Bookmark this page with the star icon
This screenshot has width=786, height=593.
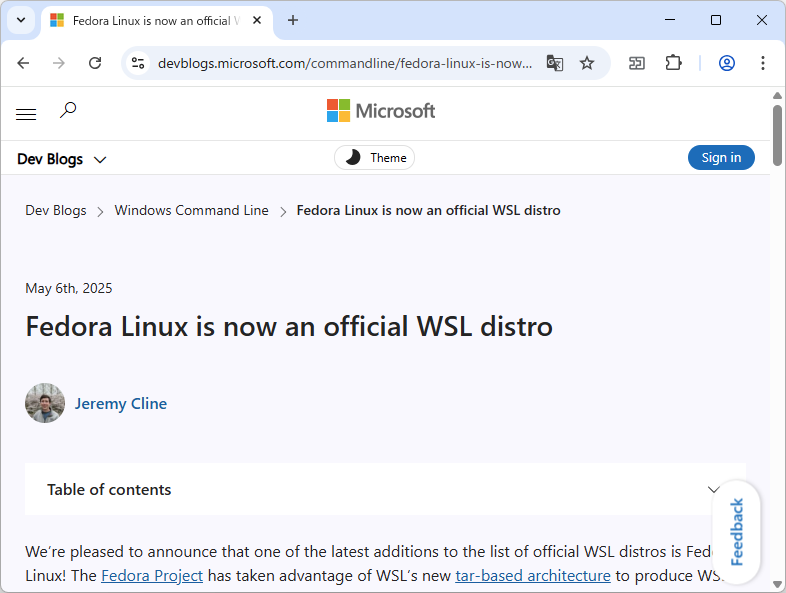pos(587,63)
